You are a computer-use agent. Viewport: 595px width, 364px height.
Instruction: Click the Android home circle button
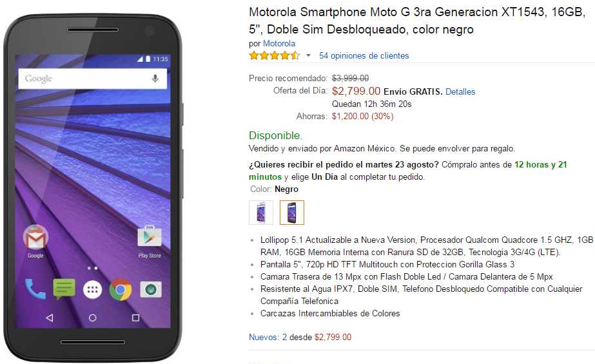(92, 318)
